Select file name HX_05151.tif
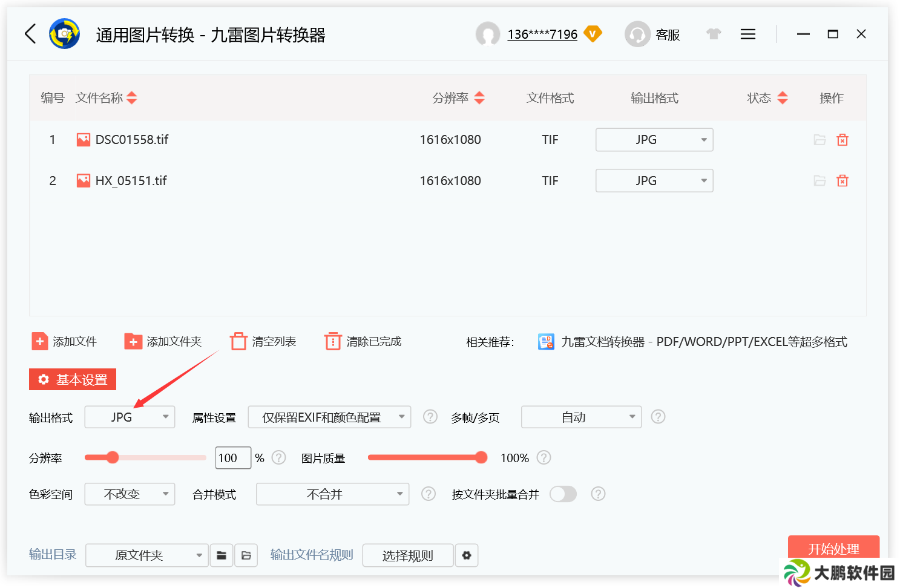 tap(131, 181)
